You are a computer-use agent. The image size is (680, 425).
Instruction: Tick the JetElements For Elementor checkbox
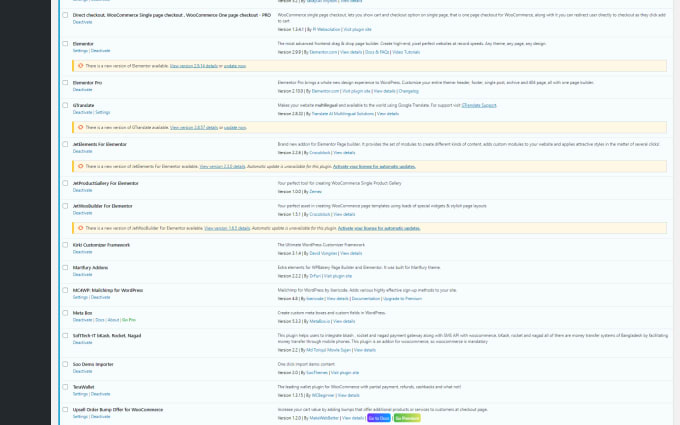point(65,144)
